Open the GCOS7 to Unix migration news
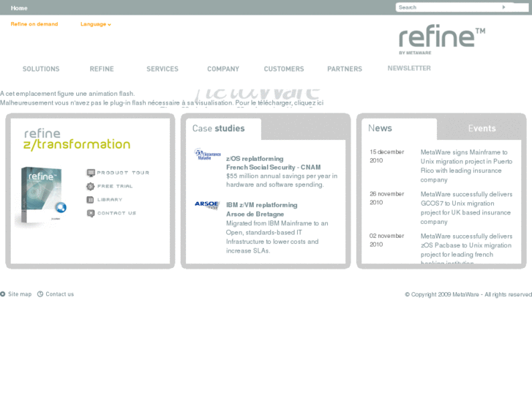This screenshot has width=532, height=399. click(x=467, y=208)
